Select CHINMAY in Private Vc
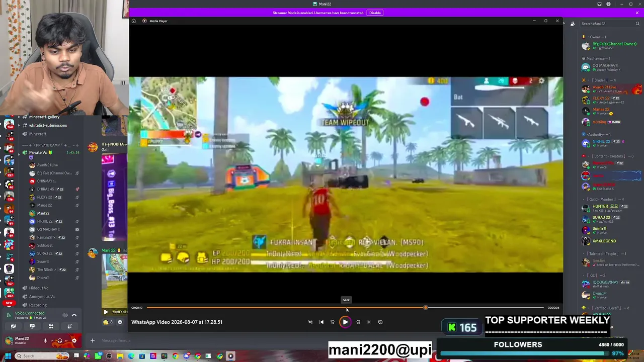The height and width of the screenshot is (362, 644). click(x=53, y=181)
